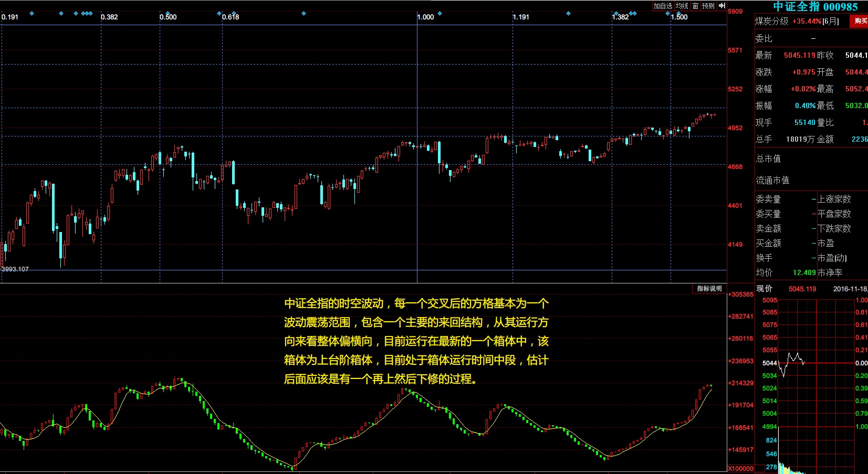The height and width of the screenshot is (474, 868).
Task: Click the 2016-11-18 date label
Action: click(850, 289)
